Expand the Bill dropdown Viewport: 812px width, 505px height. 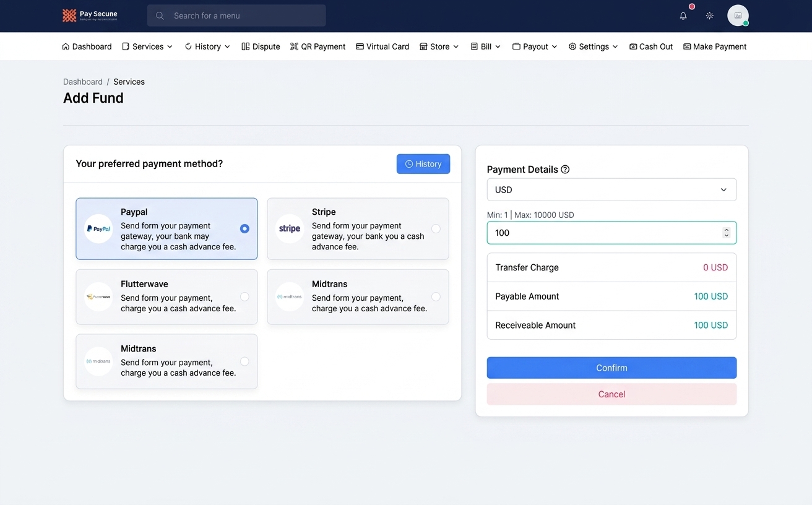[486, 46]
